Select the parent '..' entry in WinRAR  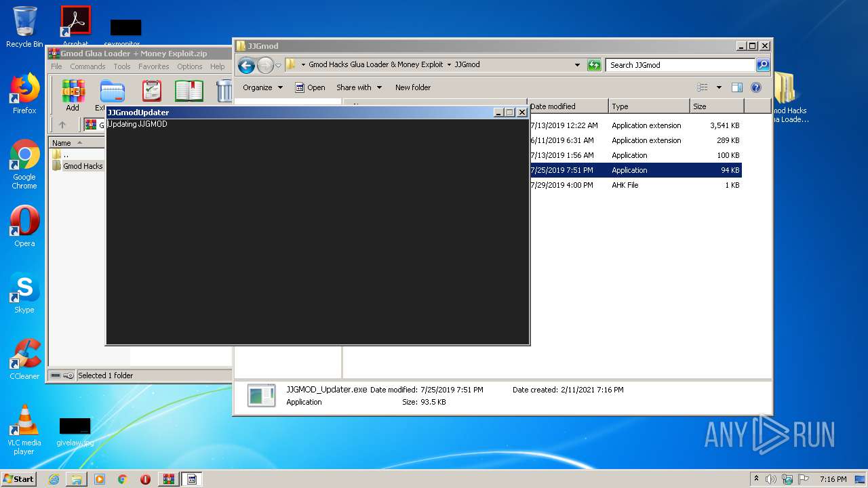[61, 155]
